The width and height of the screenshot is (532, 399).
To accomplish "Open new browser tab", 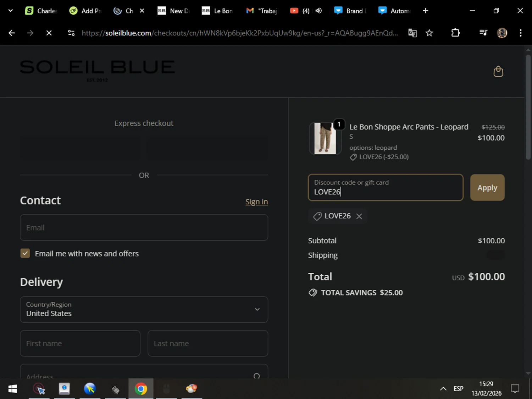I will click(x=426, y=11).
